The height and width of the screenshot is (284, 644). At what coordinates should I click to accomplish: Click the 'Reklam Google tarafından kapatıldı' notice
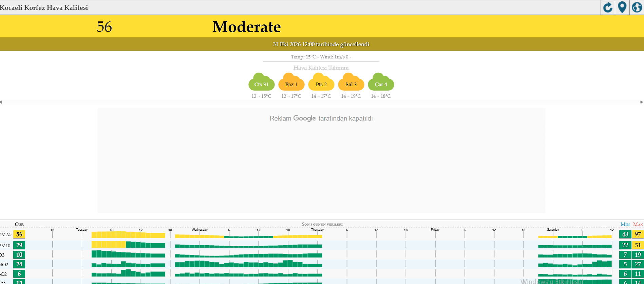click(x=321, y=118)
